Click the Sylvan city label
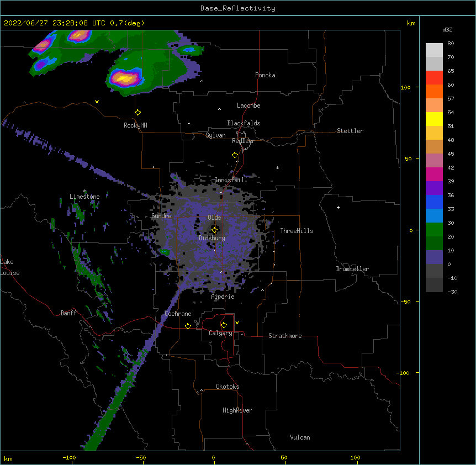The height and width of the screenshot is (465, 476). point(215,135)
